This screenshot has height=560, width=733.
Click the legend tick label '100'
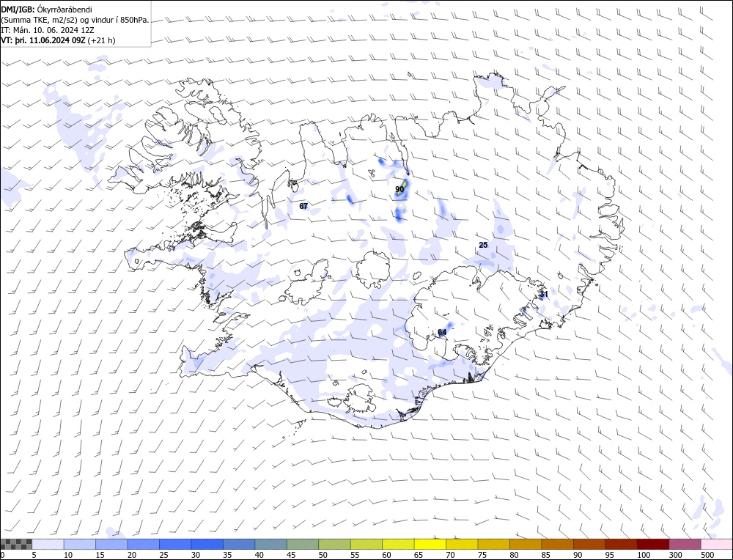click(x=644, y=555)
